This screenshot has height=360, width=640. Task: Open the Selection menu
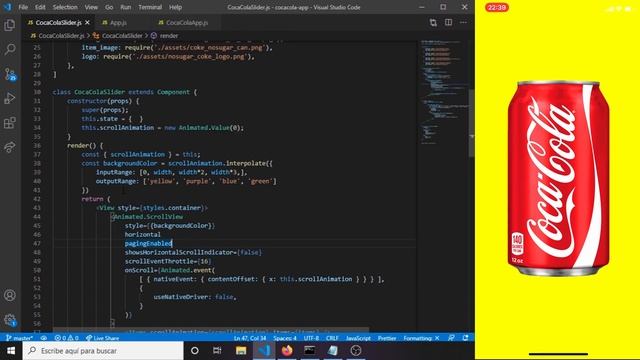pos(65,7)
